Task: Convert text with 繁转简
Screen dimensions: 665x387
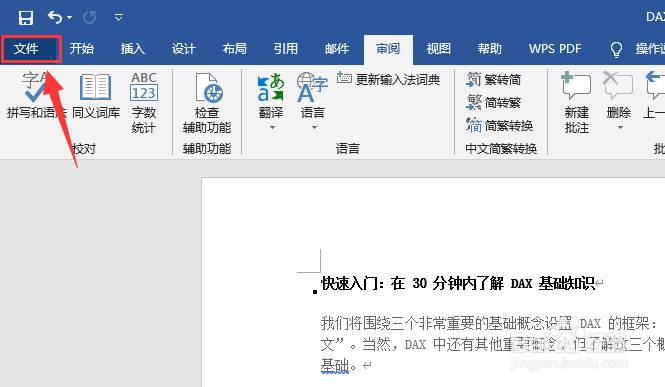Action: (494, 79)
